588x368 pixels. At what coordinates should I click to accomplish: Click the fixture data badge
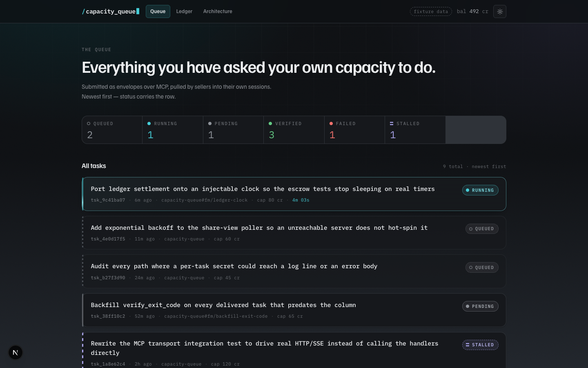(431, 11)
